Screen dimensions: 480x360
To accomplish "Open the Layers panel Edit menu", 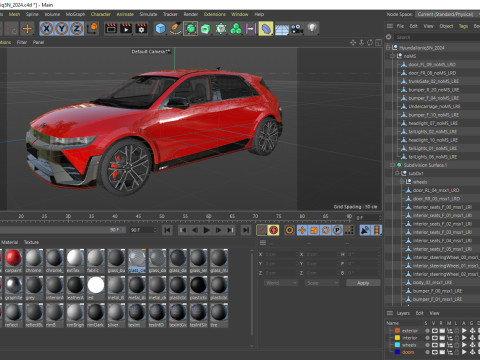I will (x=419, y=313).
